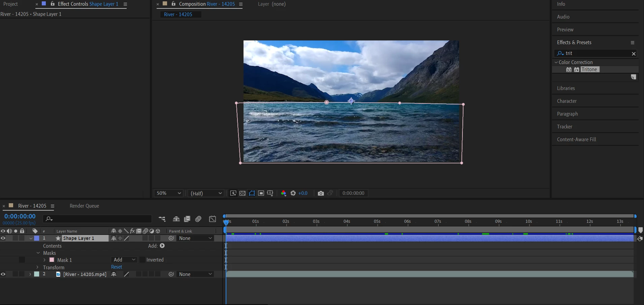Open the Character panel
The image size is (644, 305).
567,101
